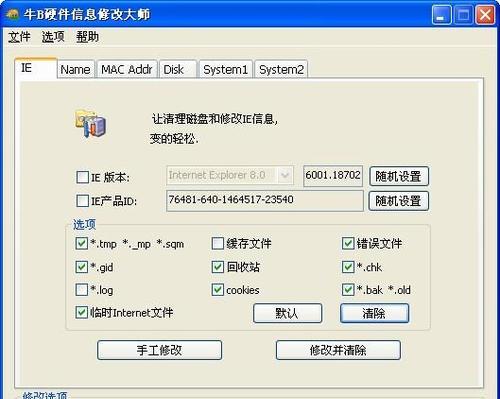Enable the IE 版本 checkbox
Viewport: 500px width, 399px height.
tap(82, 177)
